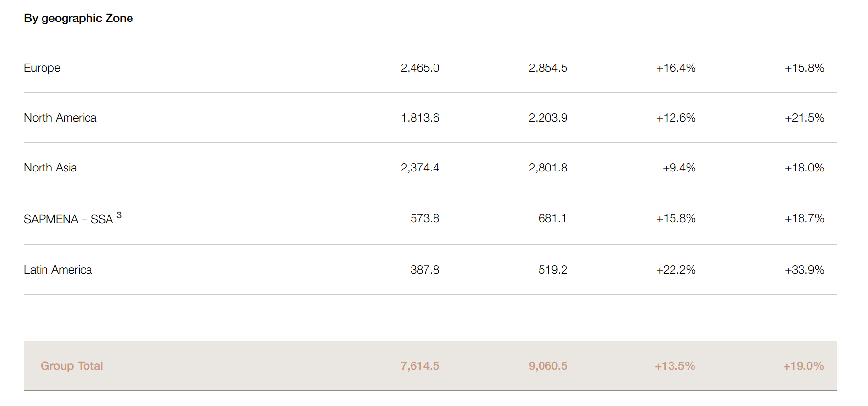The image size is (868, 406).
Task: Select the Latin America row label
Action: pos(58,270)
